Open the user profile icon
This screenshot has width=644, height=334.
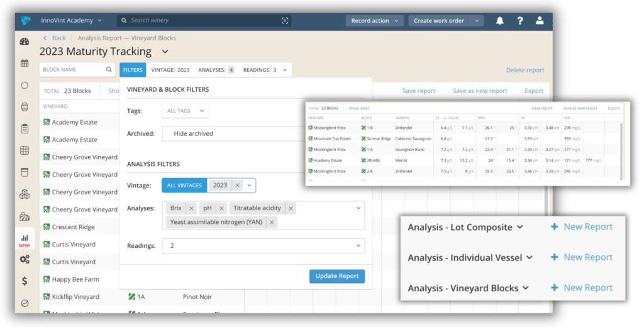coord(540,21)
